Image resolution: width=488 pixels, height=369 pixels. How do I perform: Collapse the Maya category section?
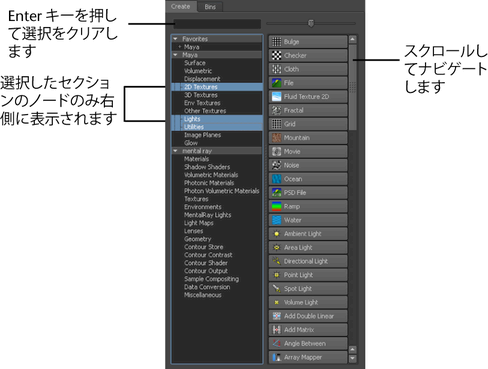coord(175,55)
